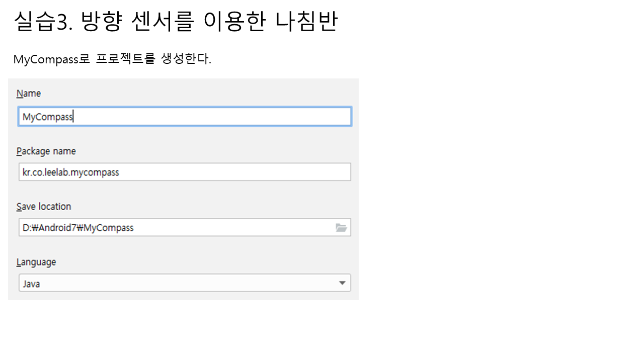
Task: Click the Language label
Action: click(x=36, y=262)
